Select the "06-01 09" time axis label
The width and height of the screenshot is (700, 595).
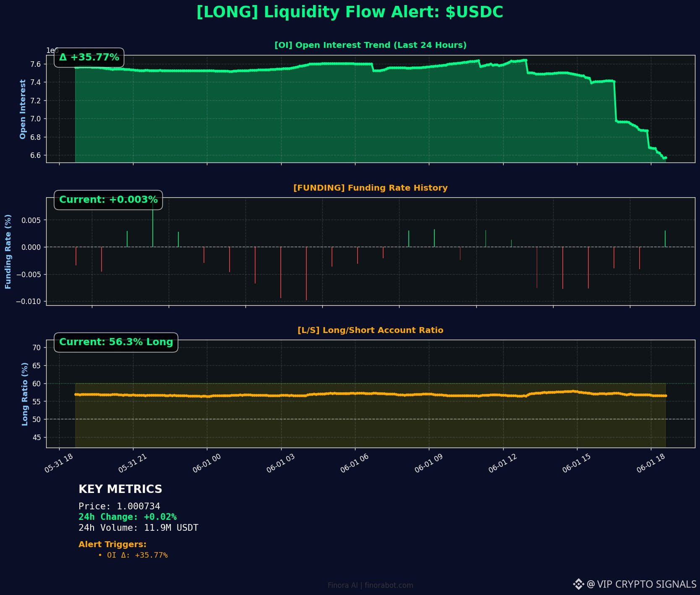(x=429, y=463)
